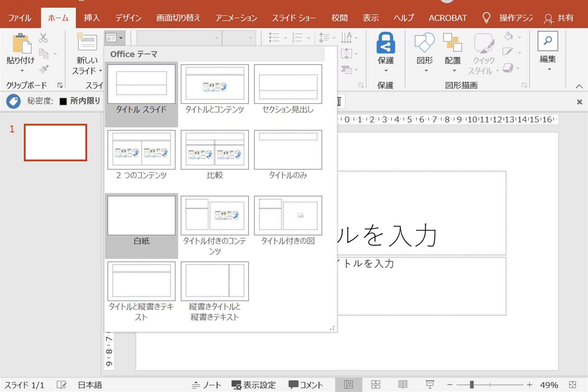Screen dimensions: 588x392
Task: Select normal view button in status bar
Action: tap(348, 384)
